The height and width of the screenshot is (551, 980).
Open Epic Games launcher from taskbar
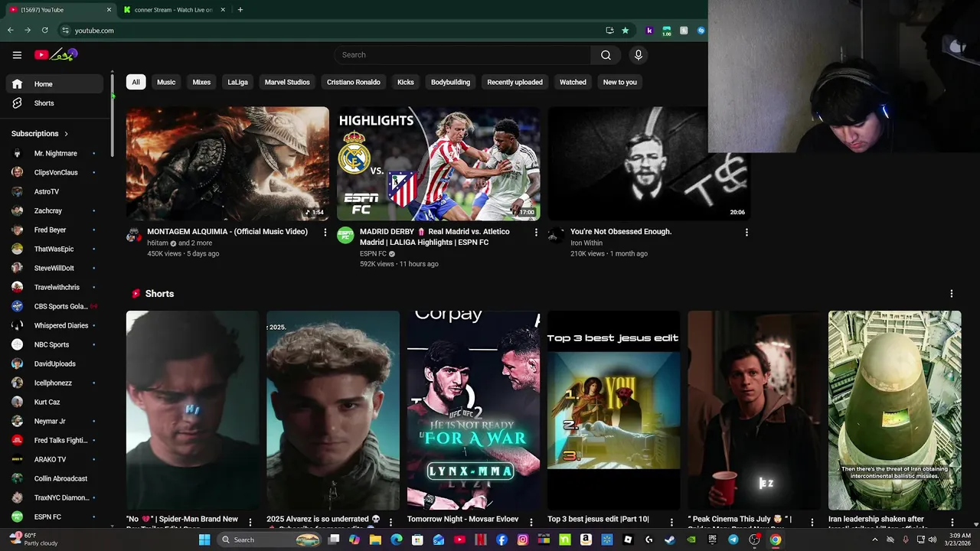coord(712,540)
